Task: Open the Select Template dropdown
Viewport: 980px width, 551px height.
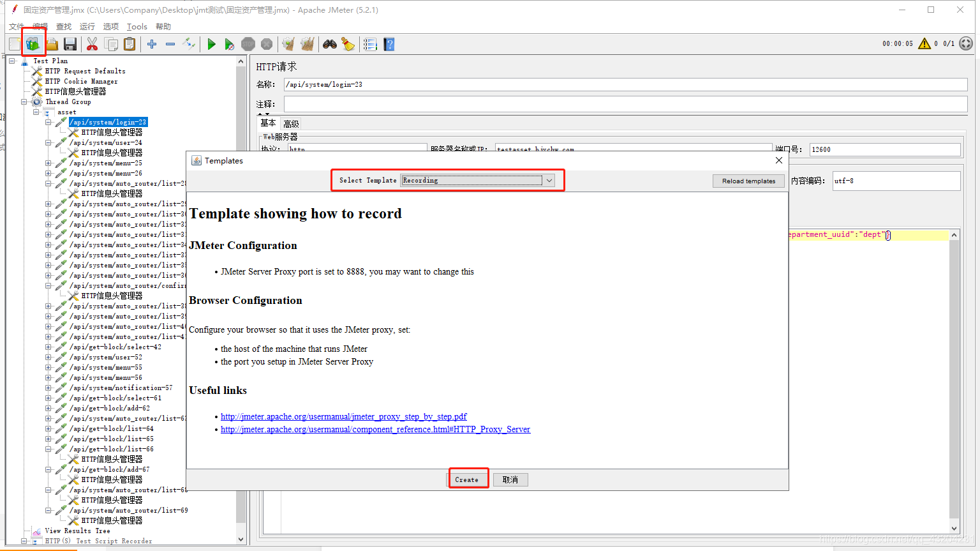Action: [x=477, y=180]
